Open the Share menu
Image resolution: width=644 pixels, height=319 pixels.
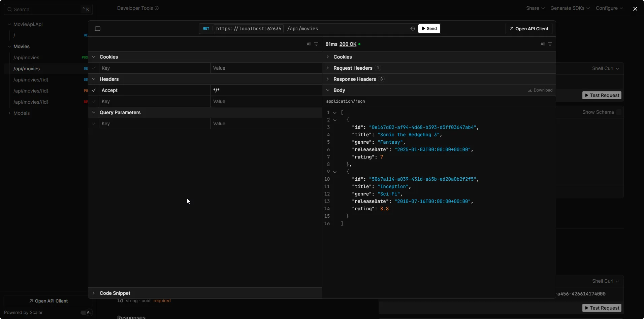click(x=535, y=8)
